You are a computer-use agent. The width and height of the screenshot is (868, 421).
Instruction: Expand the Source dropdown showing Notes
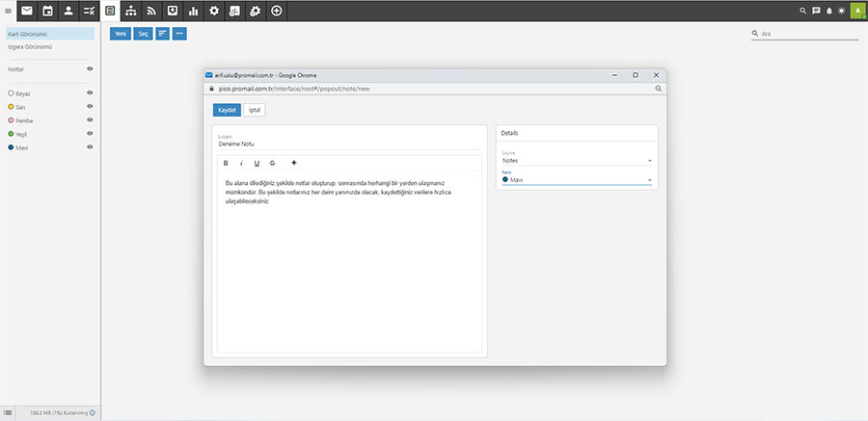[577, 161]
